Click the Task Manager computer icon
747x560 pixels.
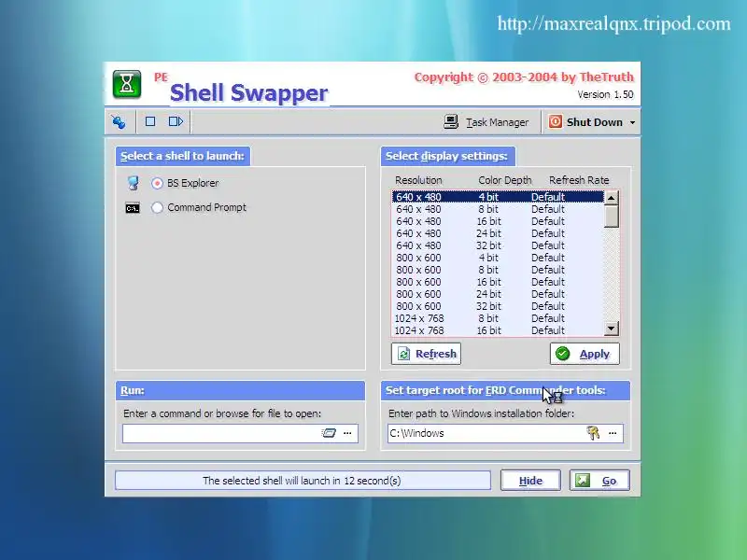click(x=451, y=122)
